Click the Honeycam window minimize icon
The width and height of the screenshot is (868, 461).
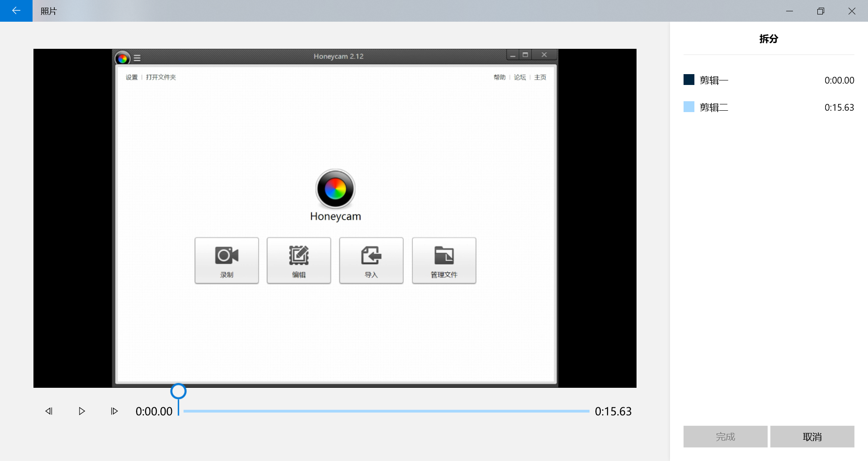513,55
